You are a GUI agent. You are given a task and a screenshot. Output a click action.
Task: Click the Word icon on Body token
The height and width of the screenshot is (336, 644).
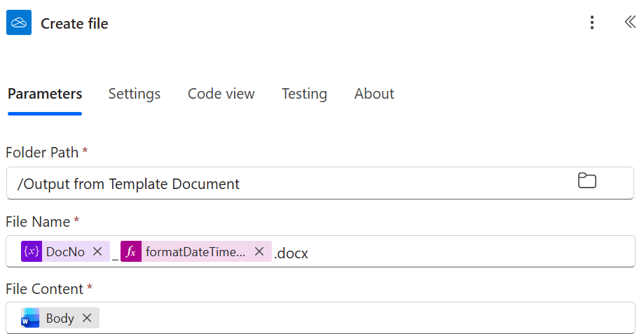[31, 318]
